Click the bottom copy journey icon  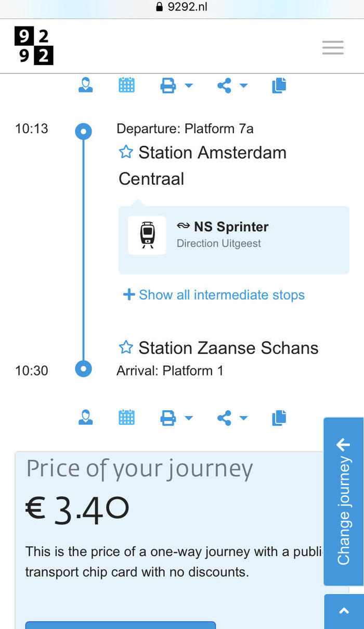(279, 418)
